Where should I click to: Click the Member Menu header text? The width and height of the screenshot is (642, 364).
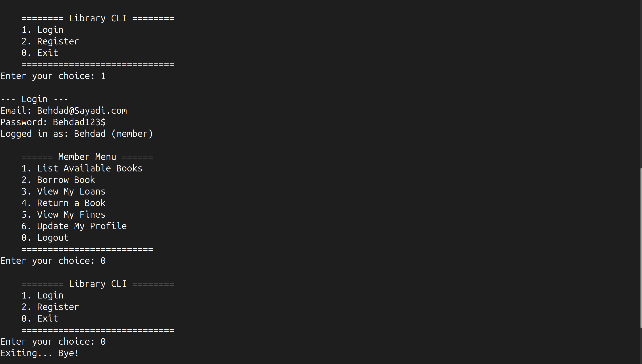87,157
